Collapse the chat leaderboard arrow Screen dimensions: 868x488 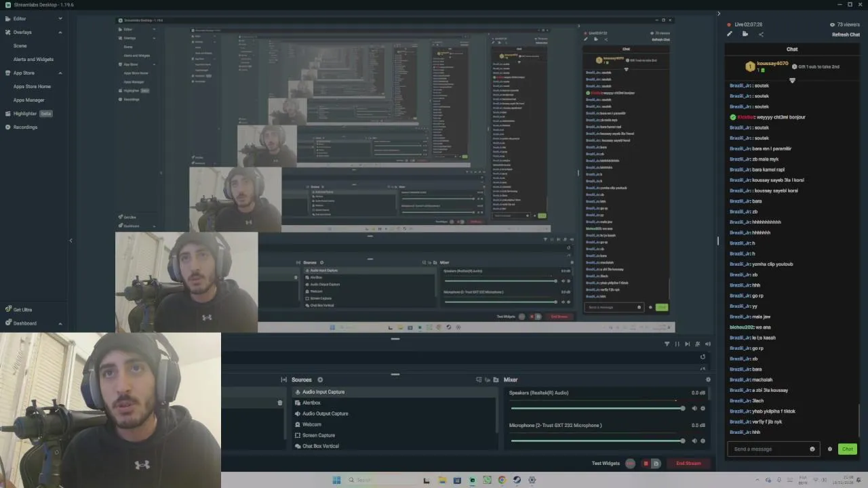(792, 81)
